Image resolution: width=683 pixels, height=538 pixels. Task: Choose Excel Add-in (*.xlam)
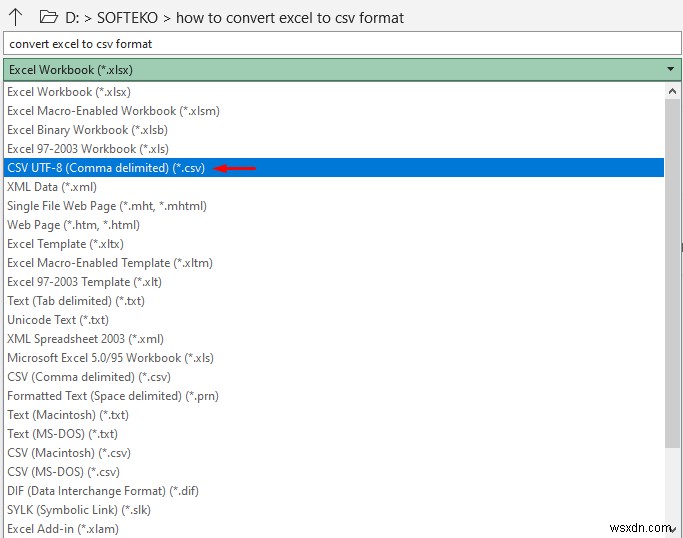[334, 529]
